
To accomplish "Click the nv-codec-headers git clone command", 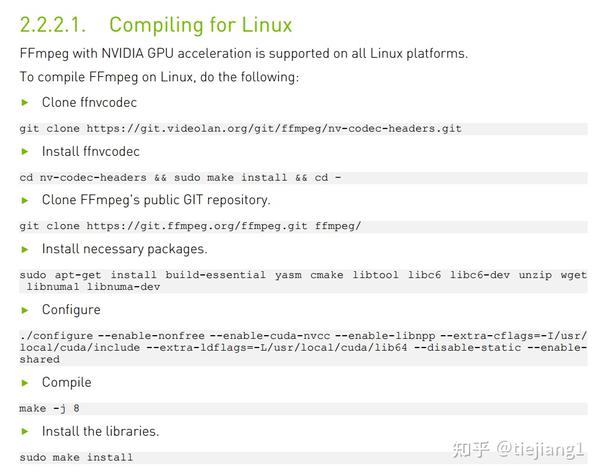I will [240, 128].
